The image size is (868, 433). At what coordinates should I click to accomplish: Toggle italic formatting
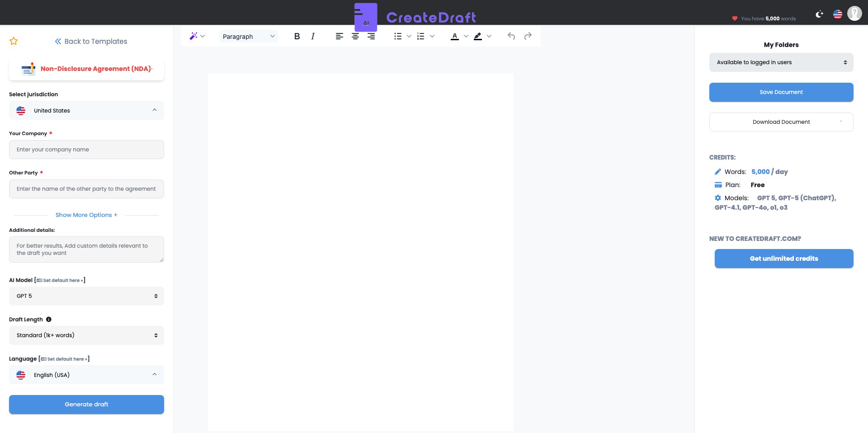pyautogui.click(x=313, y=36)
